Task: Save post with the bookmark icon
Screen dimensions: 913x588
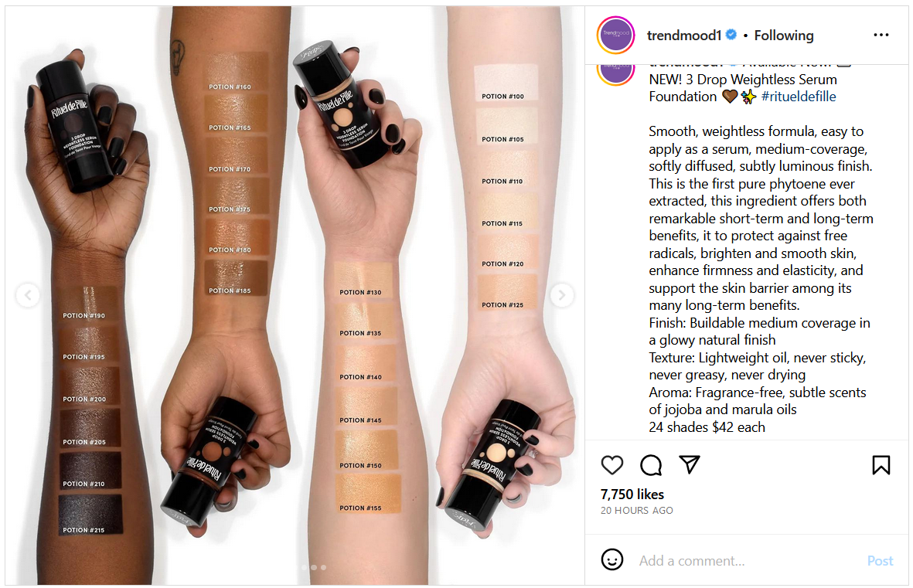Action: pyautogui.click(x=881, y=464)
